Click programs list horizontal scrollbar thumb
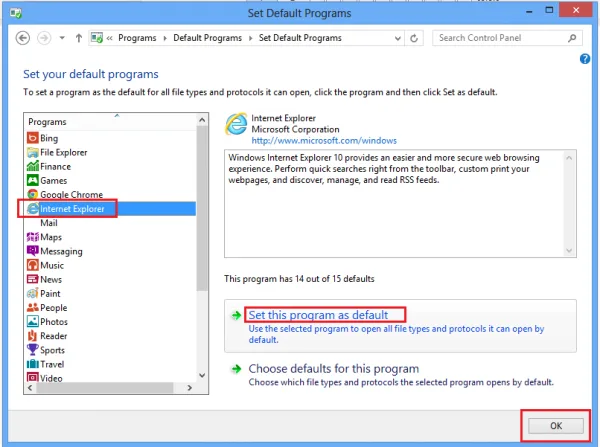This screenshot has width=600, height=447. coord(105,388)
